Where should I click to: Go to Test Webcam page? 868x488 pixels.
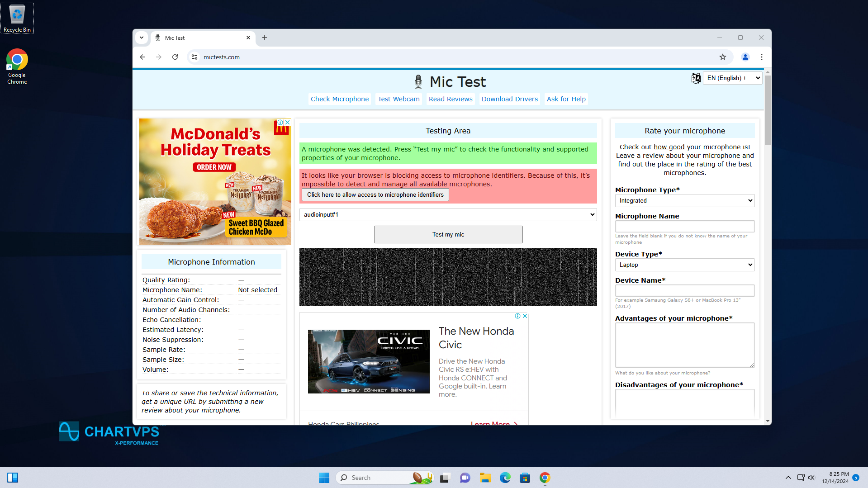pos(399,99)
